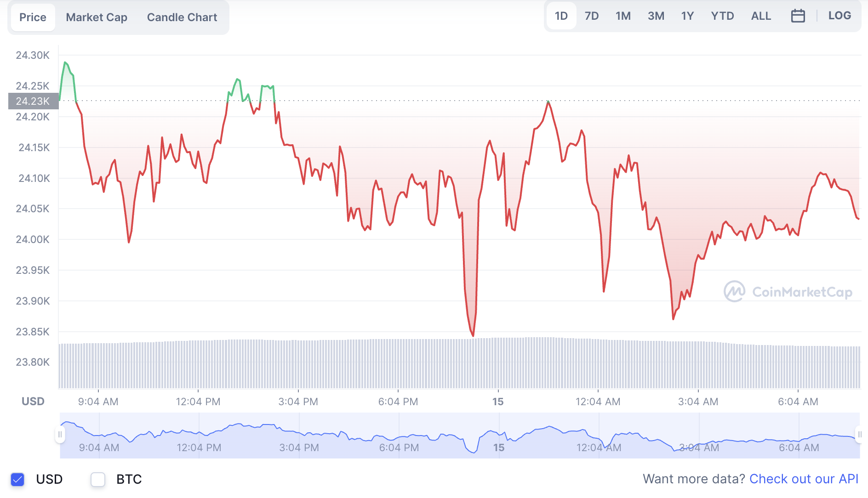
Task: Click the CoinMarketCap watermark logo
Action: pyautogui.click(x=788, y=292)
